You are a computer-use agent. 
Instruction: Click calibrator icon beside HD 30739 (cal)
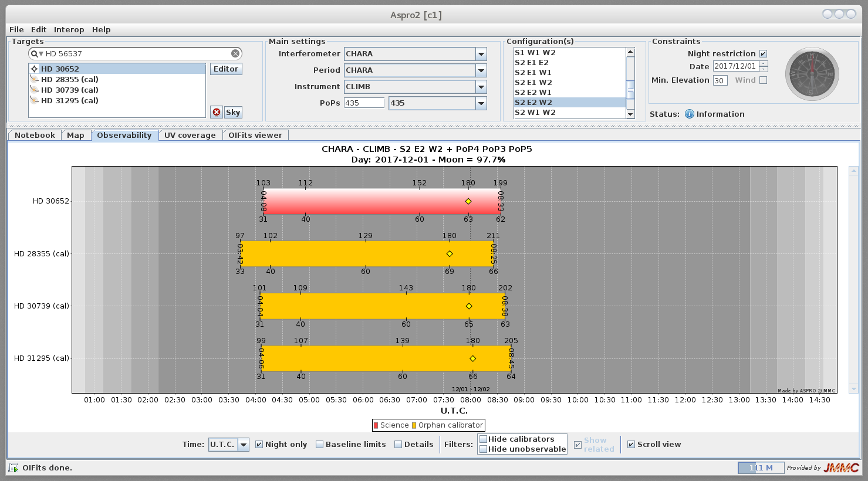tap(34, 90)
